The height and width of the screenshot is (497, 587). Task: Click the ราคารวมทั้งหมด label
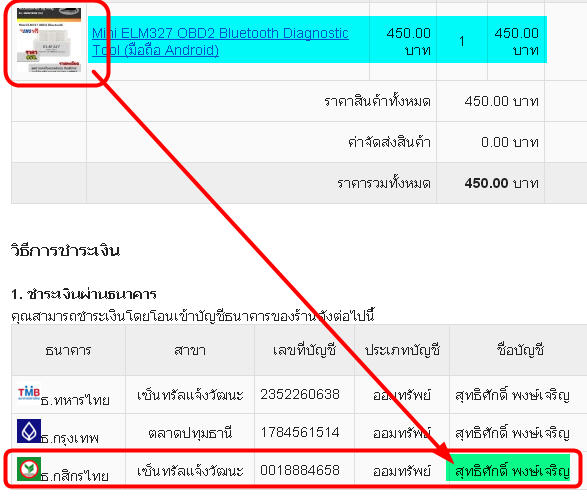tap(384, 183)
